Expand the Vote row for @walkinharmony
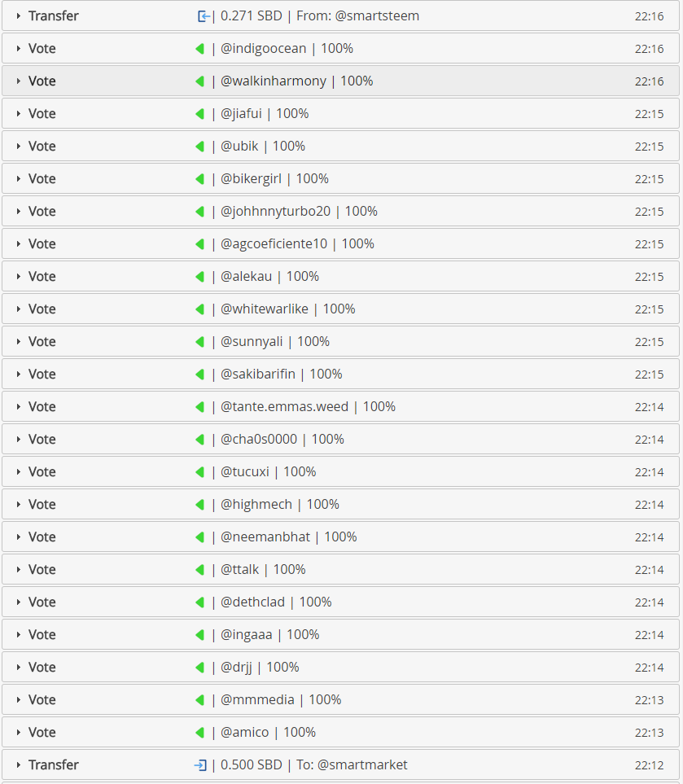683x784 pixels. coord(19,81)
